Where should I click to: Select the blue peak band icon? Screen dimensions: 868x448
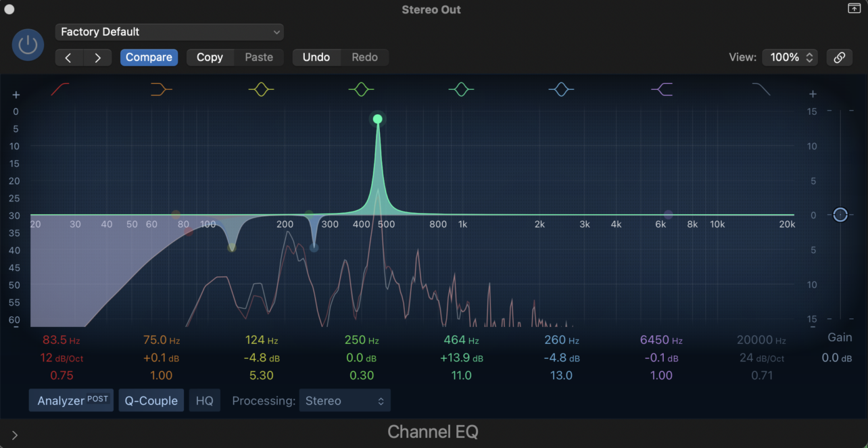point(561,89)
